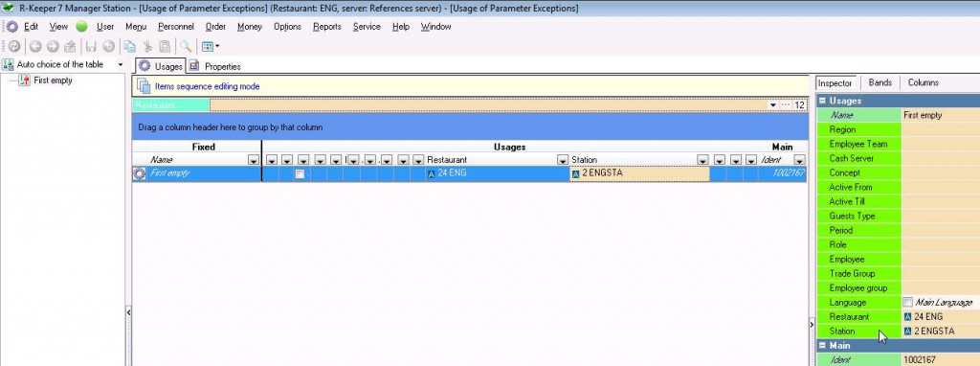Image resolution: width=980 pixels, height=366 pixels.
Task: Click the 2 ENGSTA cell in the grid
Action: tap(639, 174)
